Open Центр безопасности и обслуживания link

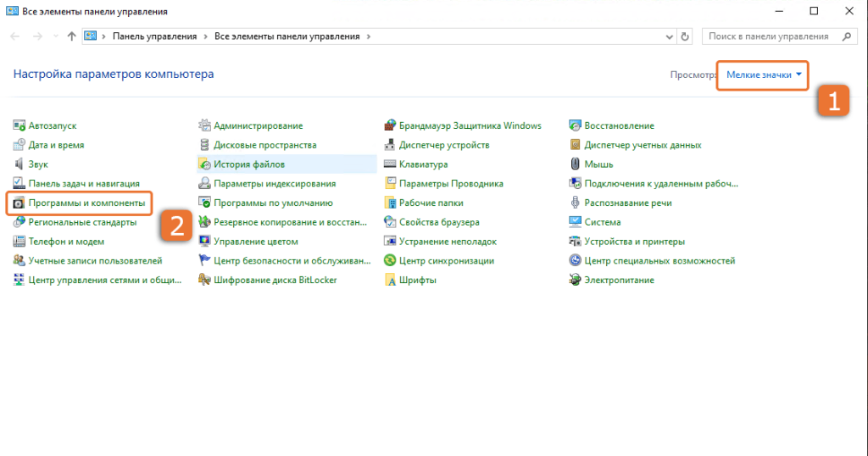[292, 261]
